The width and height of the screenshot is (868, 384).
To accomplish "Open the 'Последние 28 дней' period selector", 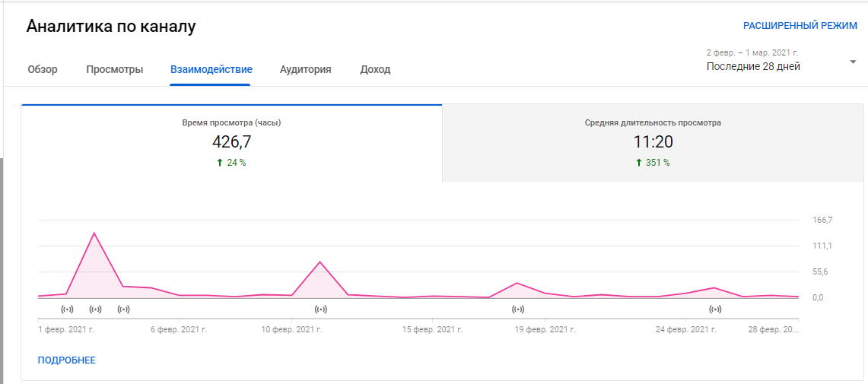I will [753, 66].
